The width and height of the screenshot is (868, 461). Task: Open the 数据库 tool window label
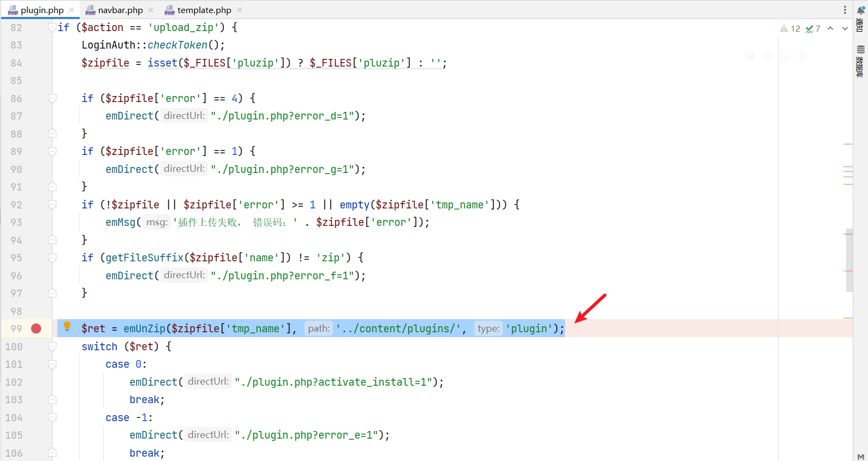pyautogui.click(x=861, y=67)
